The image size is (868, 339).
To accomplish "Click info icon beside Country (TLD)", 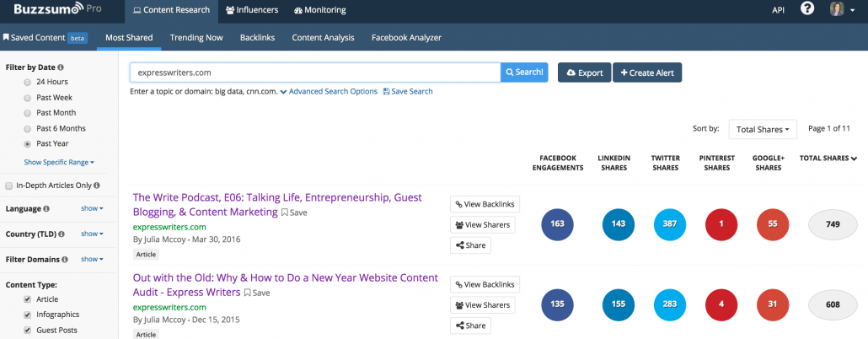I will tap(62, 234).
